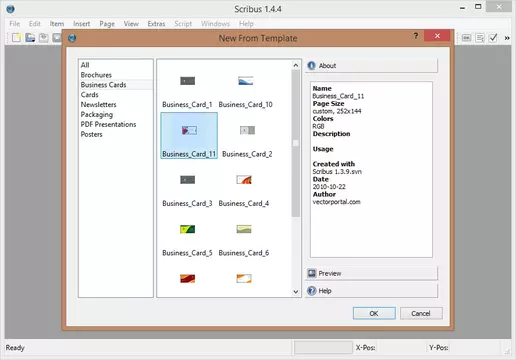Click the template list scroll down arrow
The height and width of the screenshot is (360, 516).
click(296, 292)
